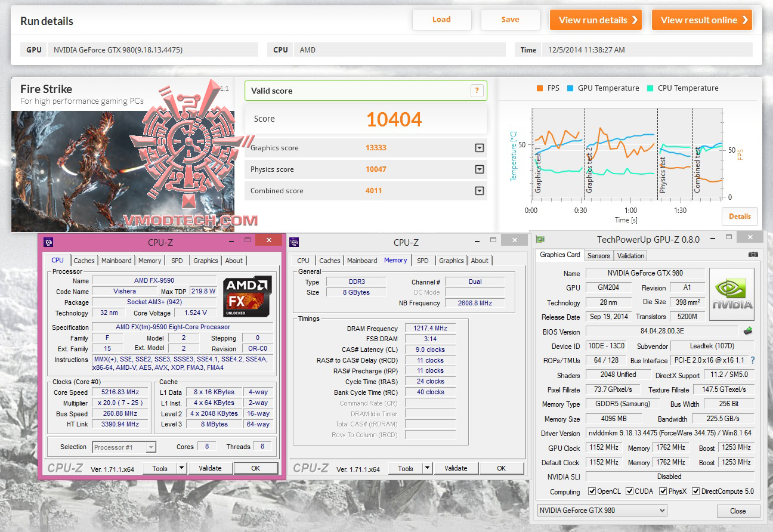The width and height of the screenshot is (773, 532).
Task: Toggle the PhysX checkbox
Action: click(663, 491)
